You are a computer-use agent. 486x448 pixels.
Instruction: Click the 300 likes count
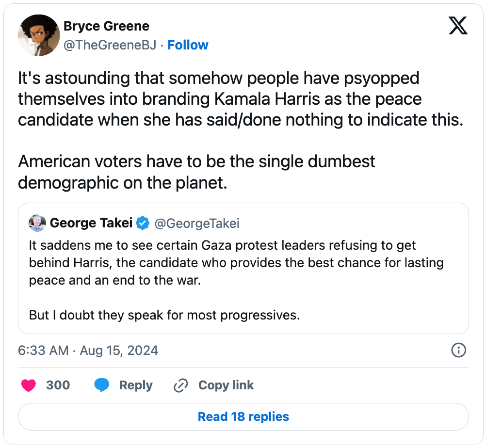pyautogui.click(x=58, y=385)
